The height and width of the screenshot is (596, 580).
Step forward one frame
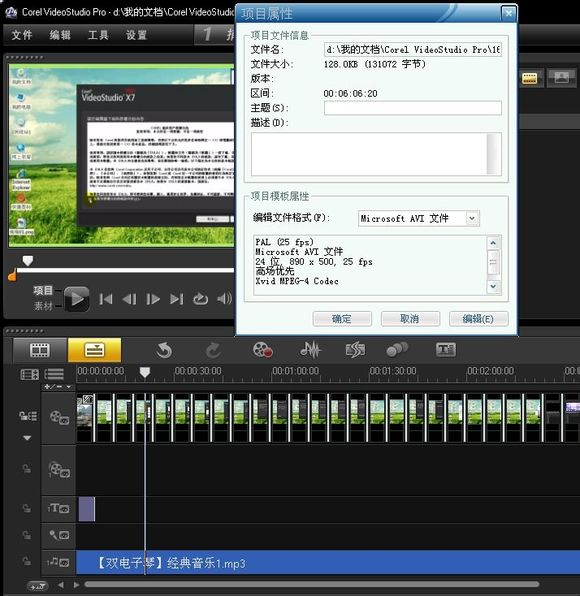(153, 299)
